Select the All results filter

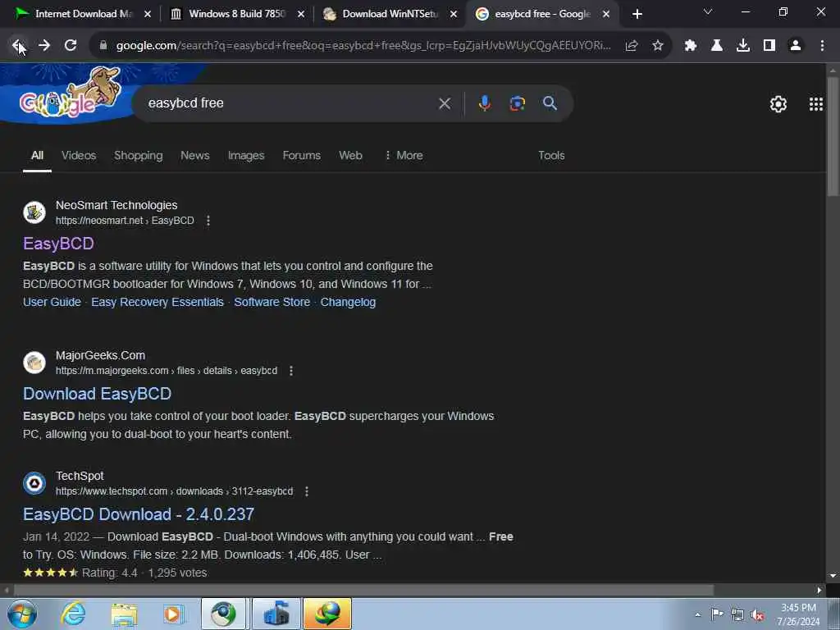point(37,155)
